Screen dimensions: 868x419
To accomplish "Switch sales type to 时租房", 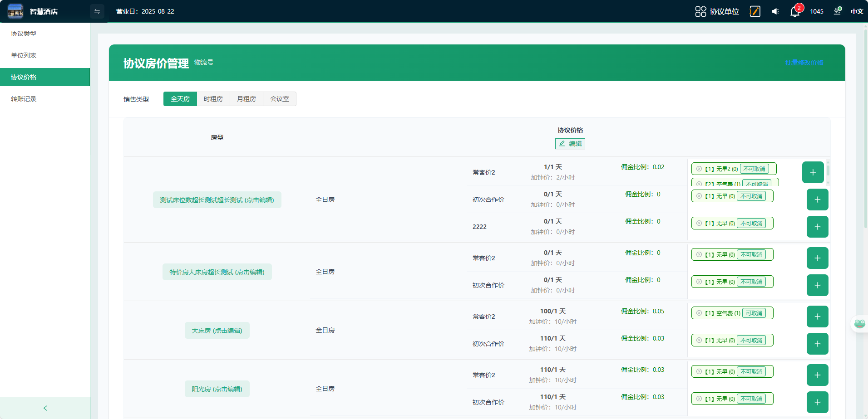I will [213, 99].
